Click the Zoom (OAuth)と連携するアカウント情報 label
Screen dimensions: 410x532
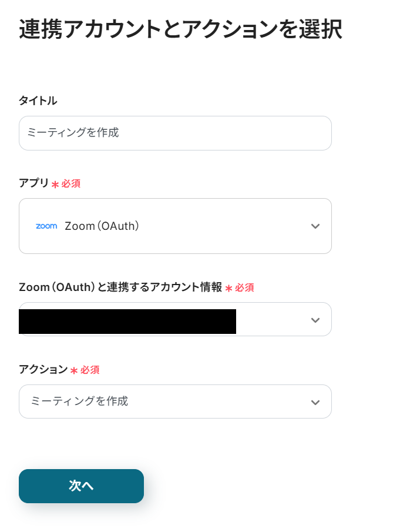(x=120, y=287)
